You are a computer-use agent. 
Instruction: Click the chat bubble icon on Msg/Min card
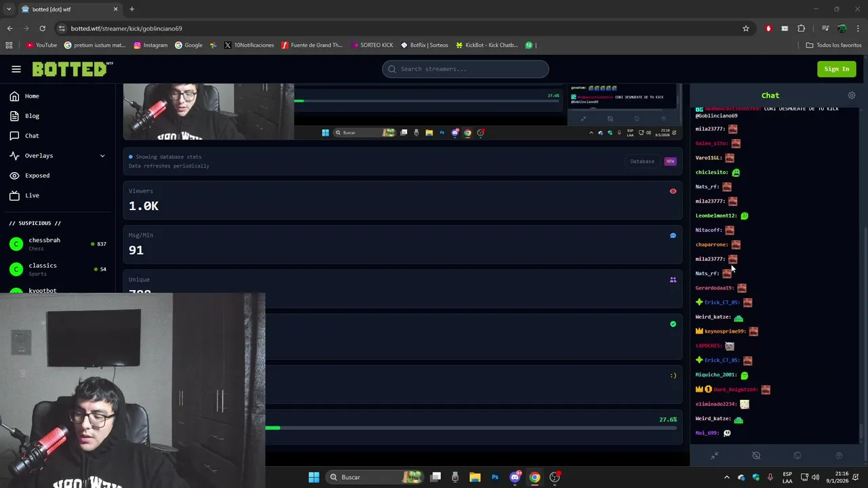pyautogui.click(x=673, y=236)
